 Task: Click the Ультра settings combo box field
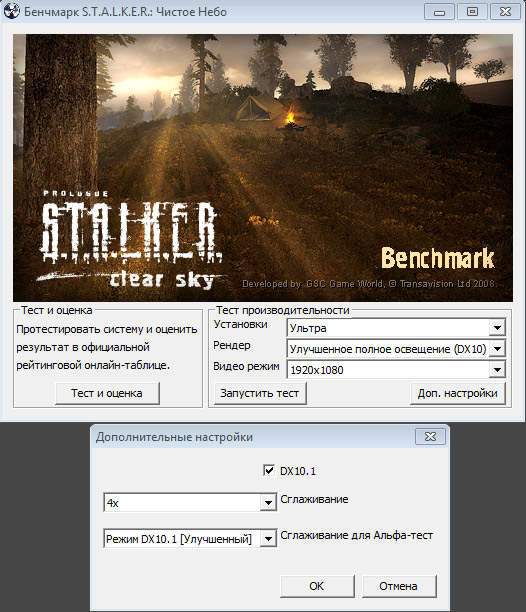[x=396, y=328]
